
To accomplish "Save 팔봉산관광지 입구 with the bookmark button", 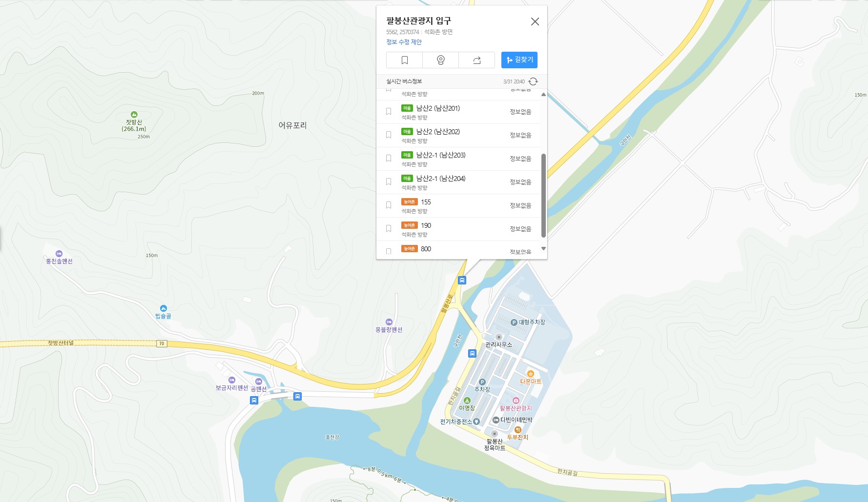I will pos(404,60).
